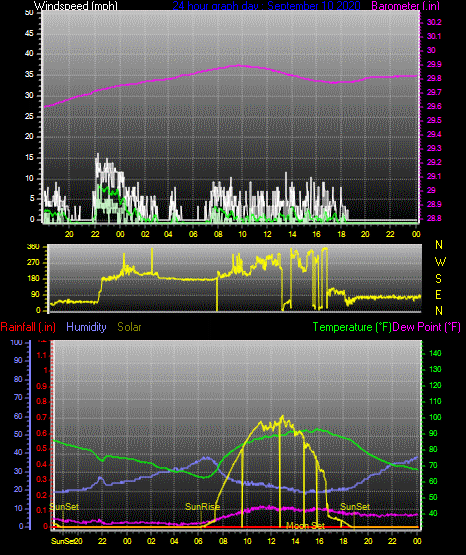
Task: Select the 'Moon Set' marker label
Action: coord(305,526)
